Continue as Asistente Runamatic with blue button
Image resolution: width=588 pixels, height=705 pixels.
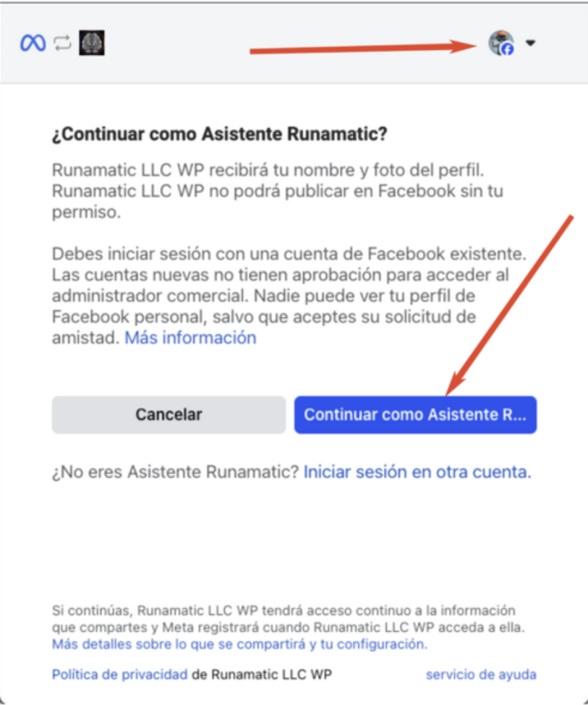tap(415, 414)
